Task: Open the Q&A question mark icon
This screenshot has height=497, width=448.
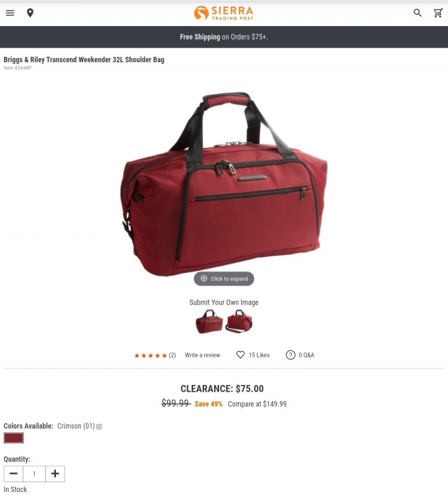Action: click(x=291, y=354)
